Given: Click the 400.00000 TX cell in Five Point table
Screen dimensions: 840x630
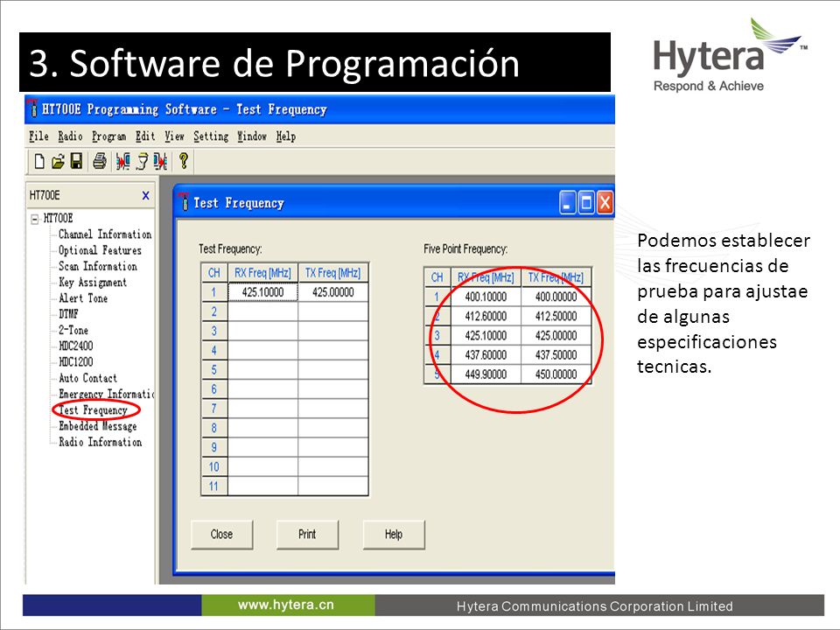Looking at the screenshot, I should click(x=556, y=297).
